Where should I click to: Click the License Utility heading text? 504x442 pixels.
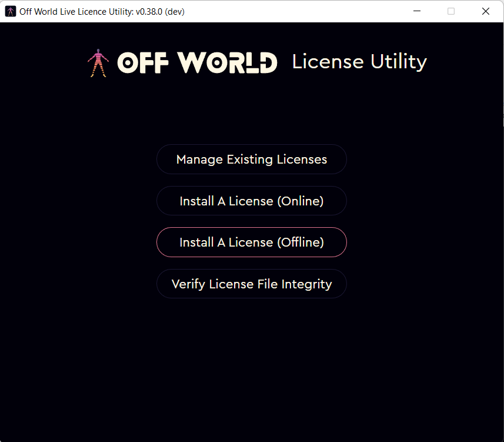tap(359, 61)
